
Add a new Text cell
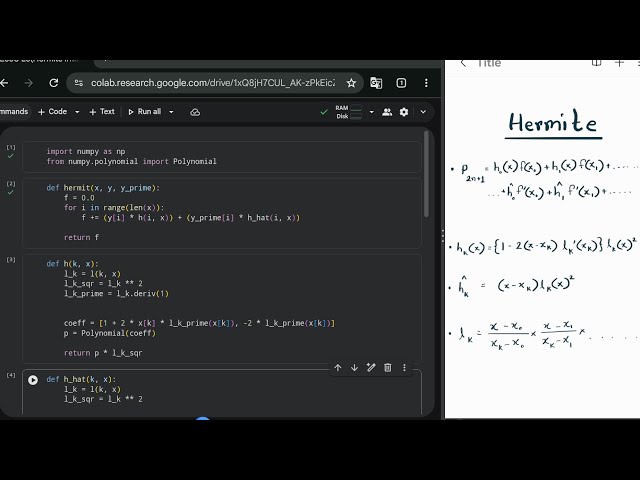point(102,111)
